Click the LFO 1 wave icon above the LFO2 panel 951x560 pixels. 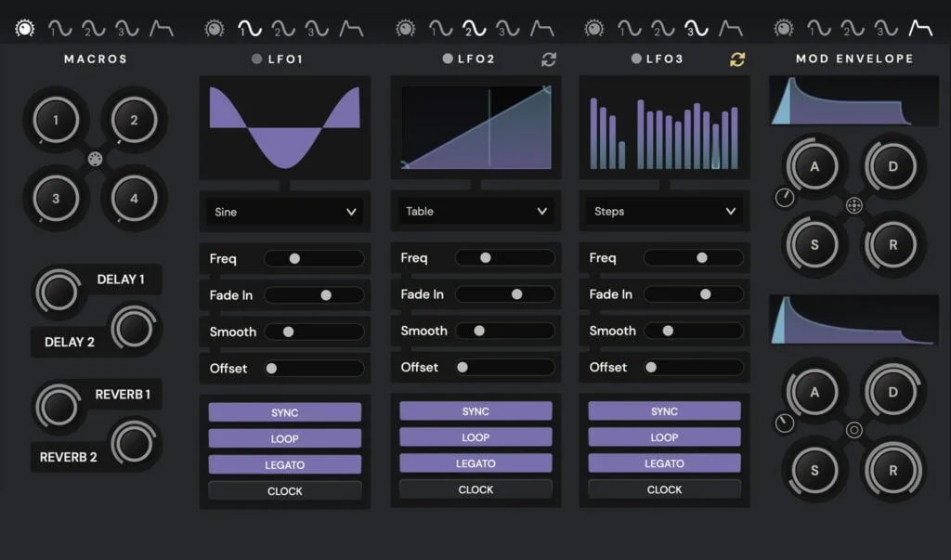(x=440, y=29)
